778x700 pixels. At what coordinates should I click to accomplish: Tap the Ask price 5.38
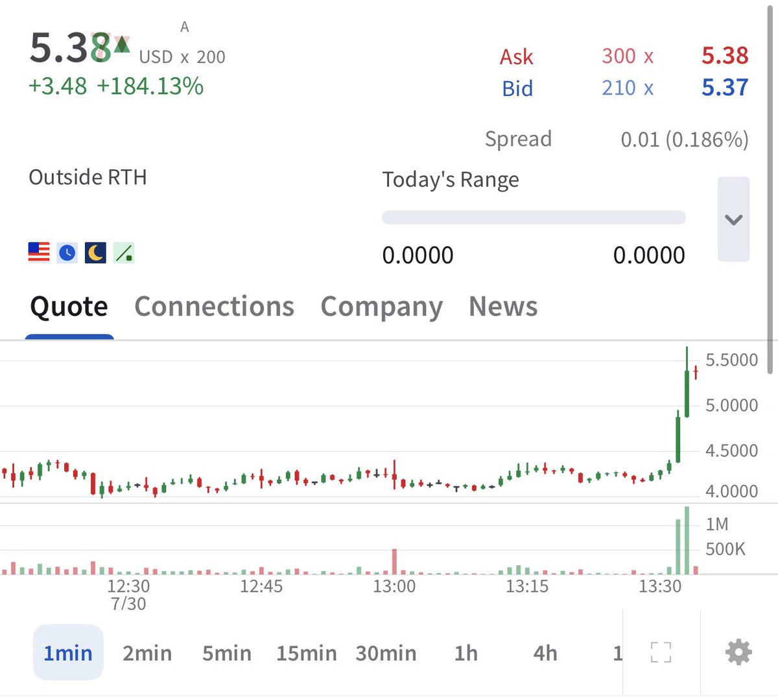click(725, 56)
